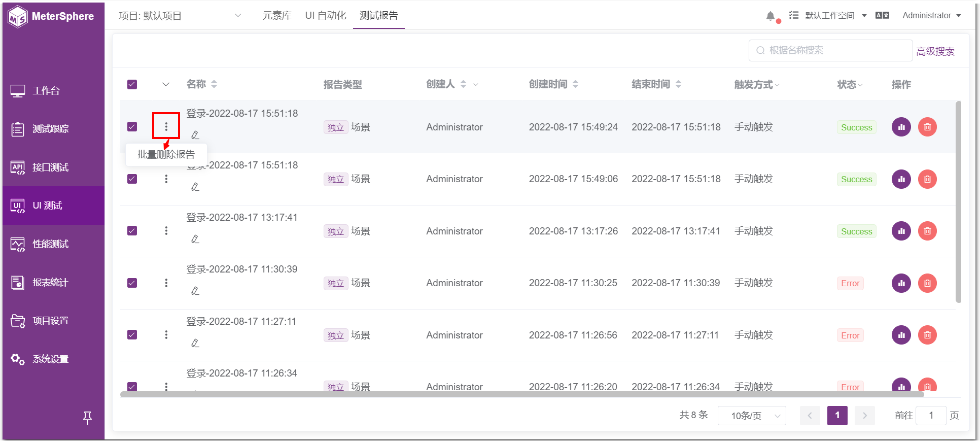This screenshot has width=980, height=444.
Task: Open the Administrator user menu
Action: click(x=932, y=16)
